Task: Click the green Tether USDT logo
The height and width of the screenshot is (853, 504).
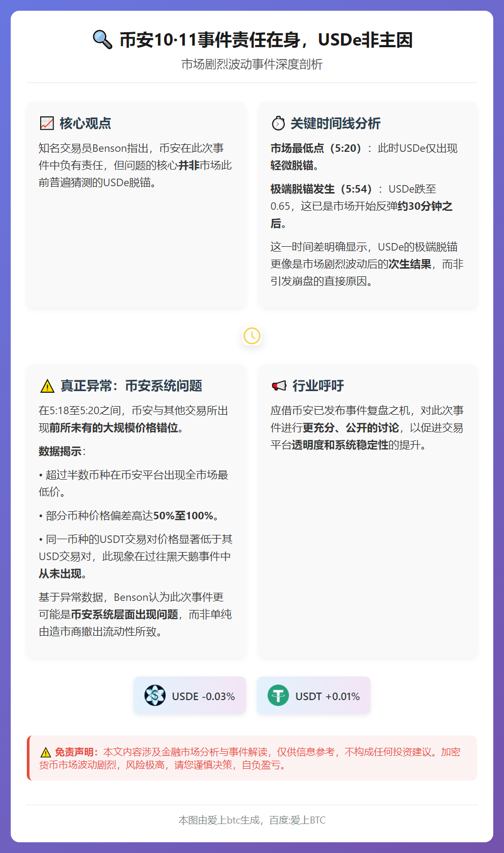Action: coord(278,696)
